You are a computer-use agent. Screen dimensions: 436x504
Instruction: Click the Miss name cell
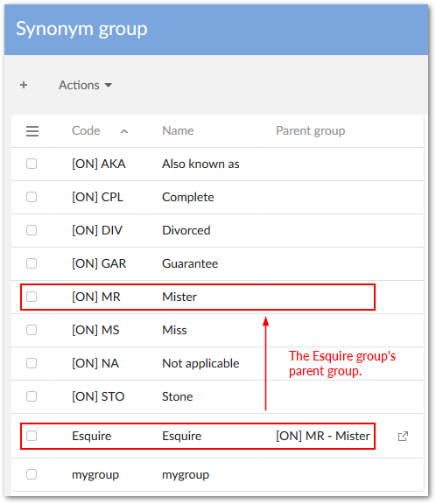pyautogui.click(x=174, y=330)
